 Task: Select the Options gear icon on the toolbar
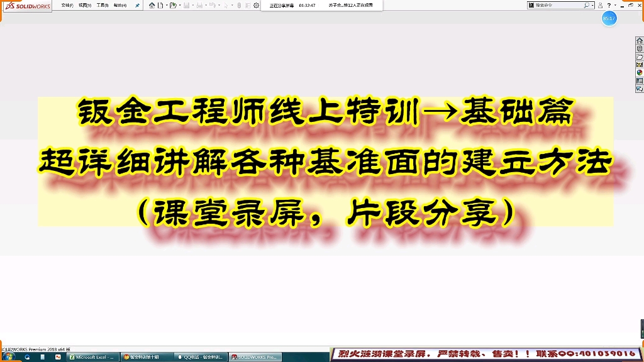pos(256,5)
